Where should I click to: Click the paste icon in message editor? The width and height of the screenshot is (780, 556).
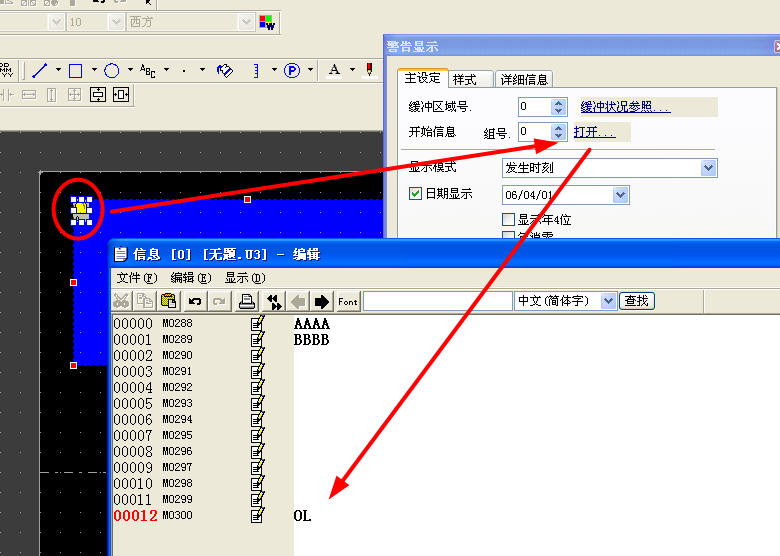pos(169,301)
